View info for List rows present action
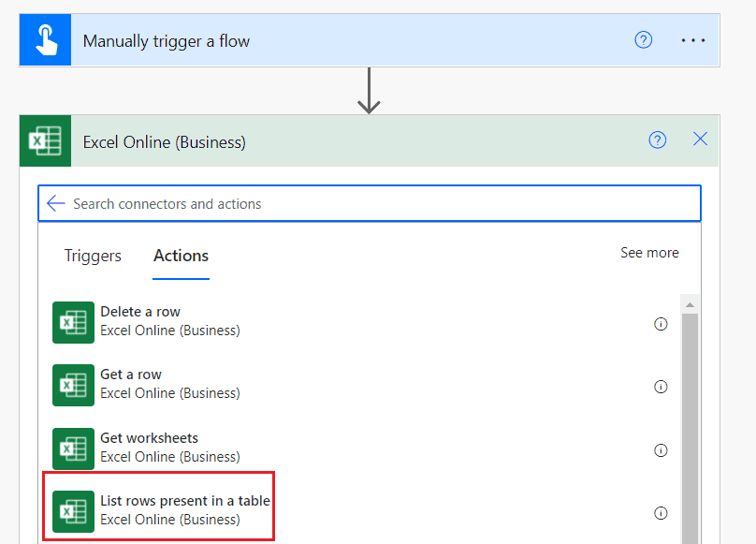 [x=661, y=512]
